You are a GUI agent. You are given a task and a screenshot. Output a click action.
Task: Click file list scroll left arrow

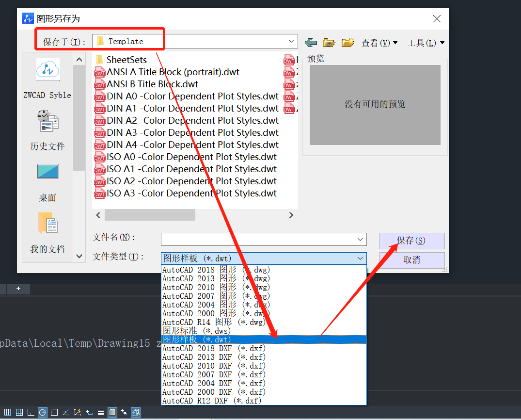98,215
